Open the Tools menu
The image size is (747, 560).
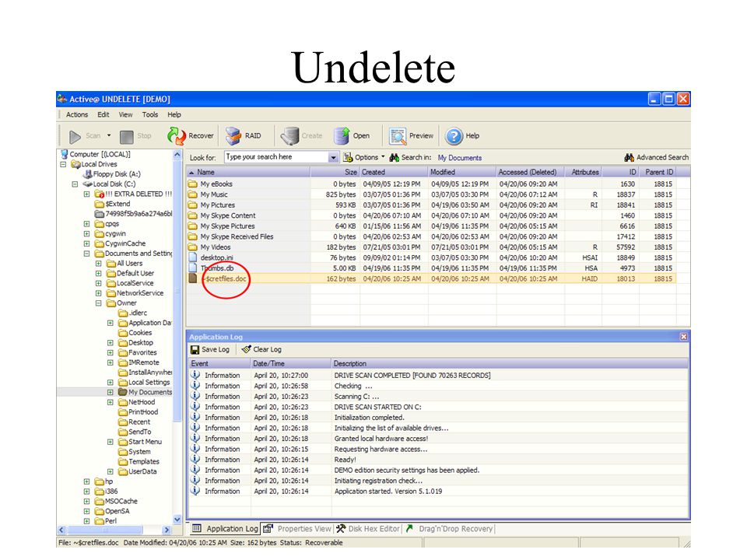(150, 115)
